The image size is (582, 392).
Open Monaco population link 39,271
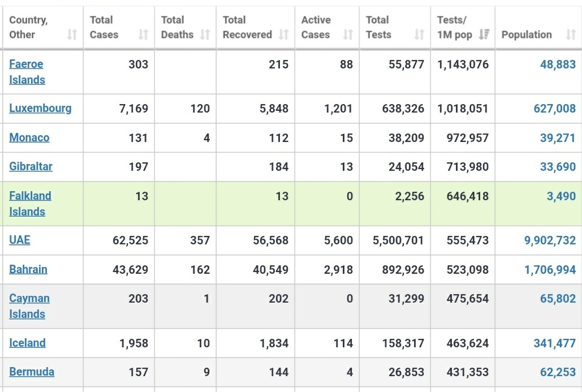[558, 137]
